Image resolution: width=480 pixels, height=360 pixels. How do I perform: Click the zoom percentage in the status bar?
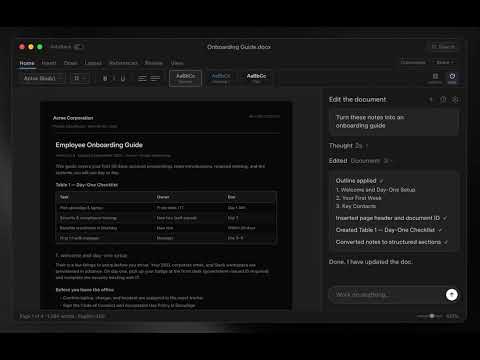452,316
